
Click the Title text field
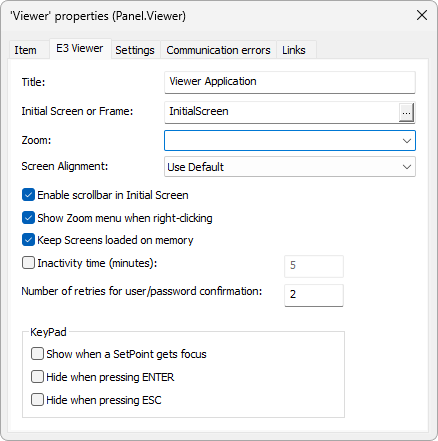(290, 82)
